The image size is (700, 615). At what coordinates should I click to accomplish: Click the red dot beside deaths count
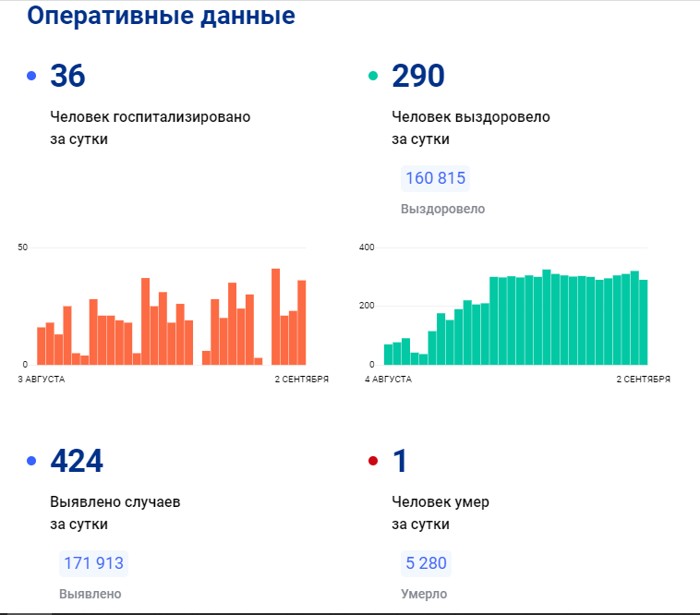pyautogui.click(x=373, y=461)
